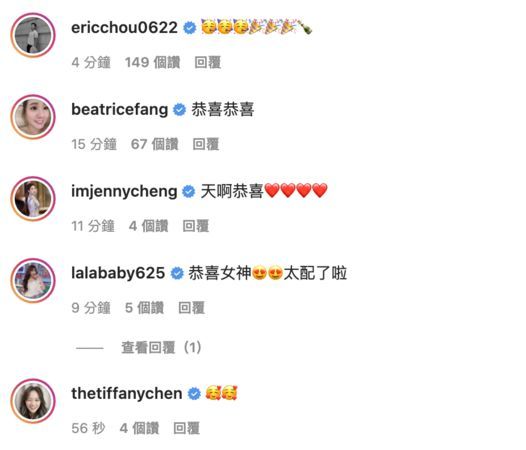The image size is (526, 450).
Task: Click verified badge next to ericchou0622
Action: tap(190, 28)
